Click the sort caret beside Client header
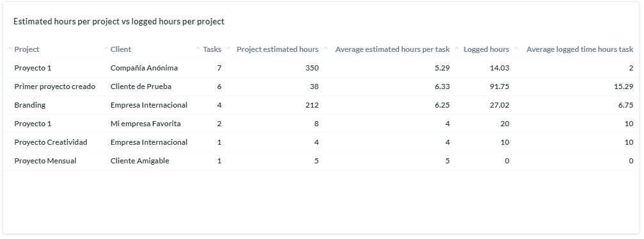 click(106, 49)
